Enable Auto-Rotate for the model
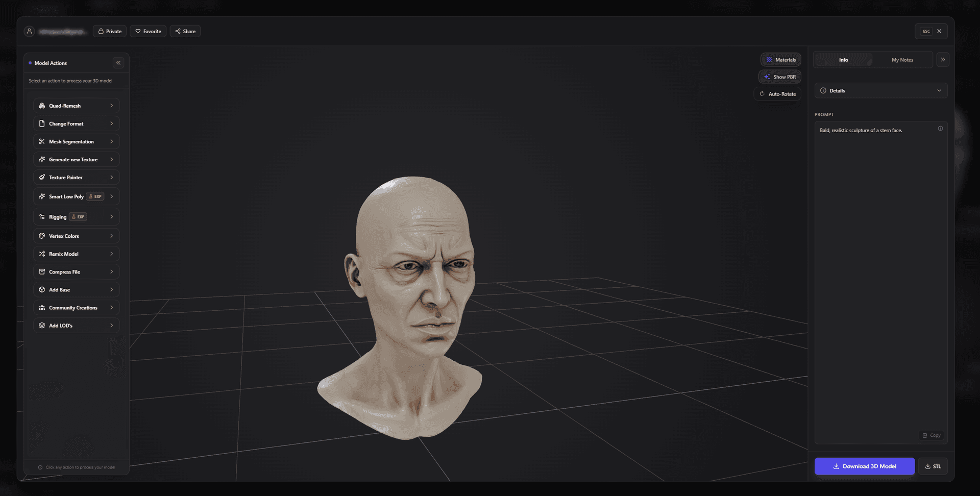980x496 pixels. coord(777,94)
